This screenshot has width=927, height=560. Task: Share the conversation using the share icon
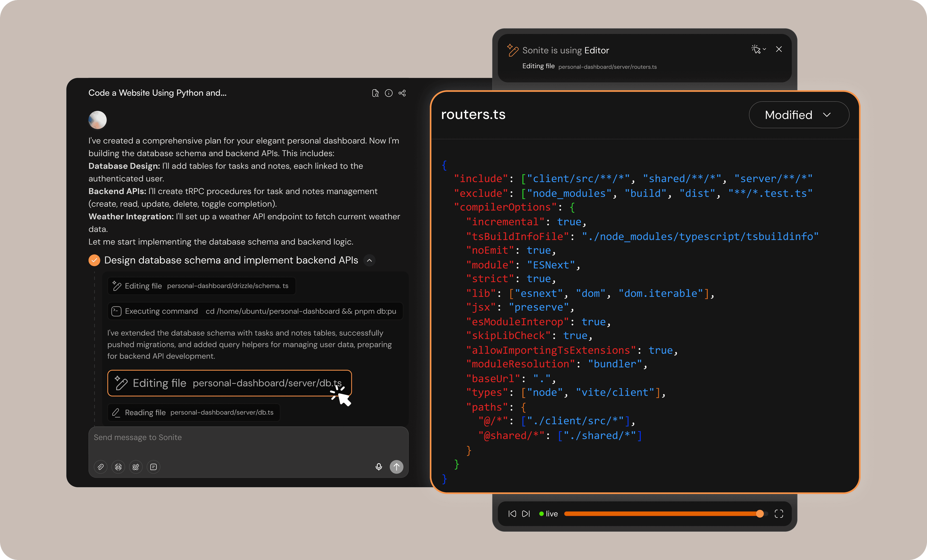coord(402,93)
